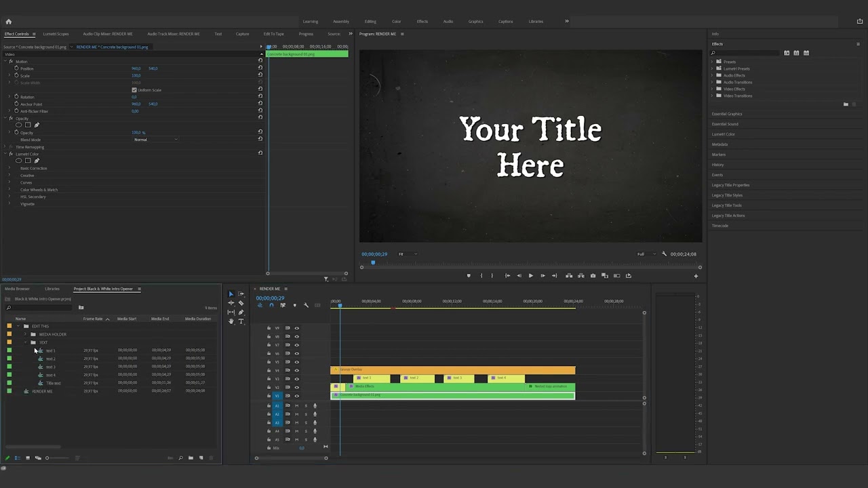
Task: Toggle Uniform Scale checkbox
Action: (x=134, y=90)
